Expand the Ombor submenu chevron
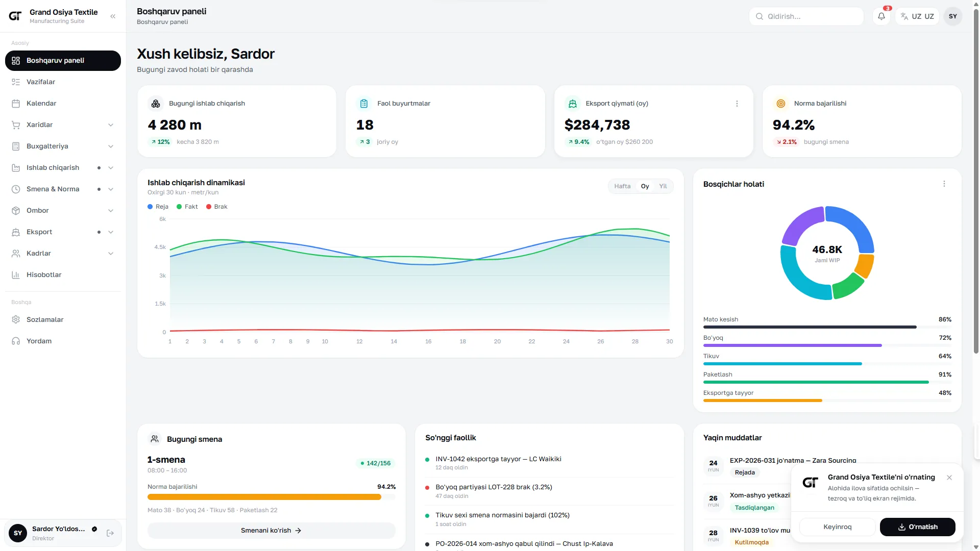Screen dimensions: 980x551 point(110,211)
